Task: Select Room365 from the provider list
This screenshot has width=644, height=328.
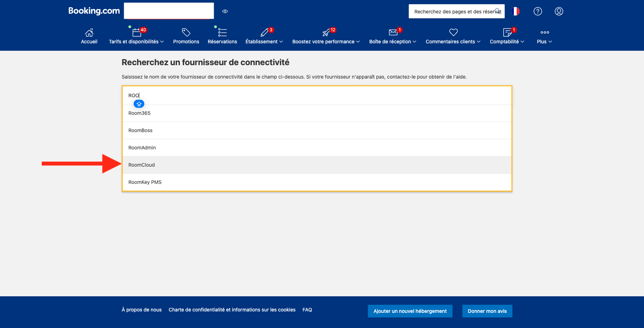Action: pyautogui.click(x=317, y=113)
